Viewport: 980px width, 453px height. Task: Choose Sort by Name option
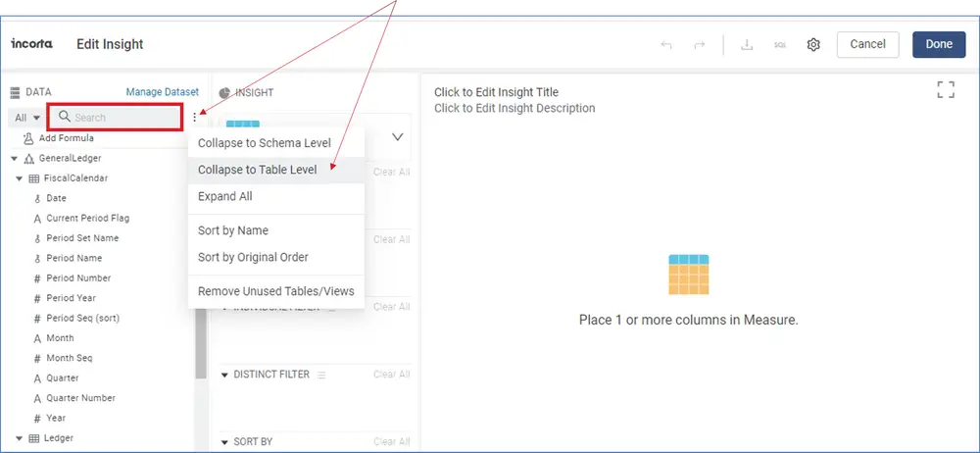pyautogui.click(x=276, y=230)
